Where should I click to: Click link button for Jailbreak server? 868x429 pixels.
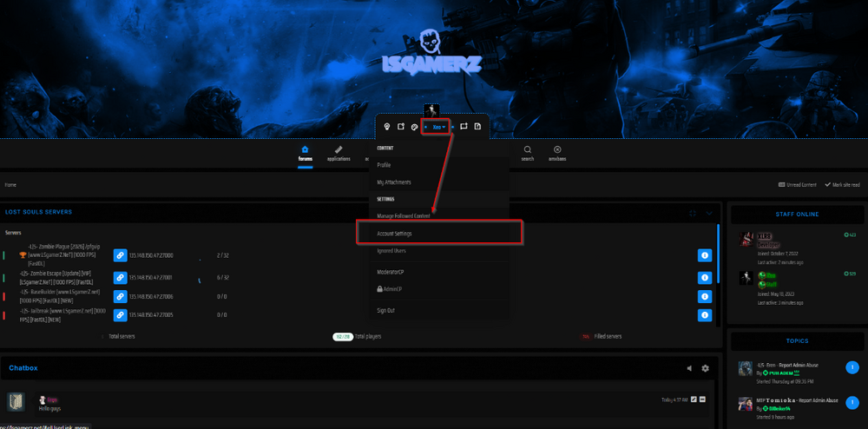point(120,314)
